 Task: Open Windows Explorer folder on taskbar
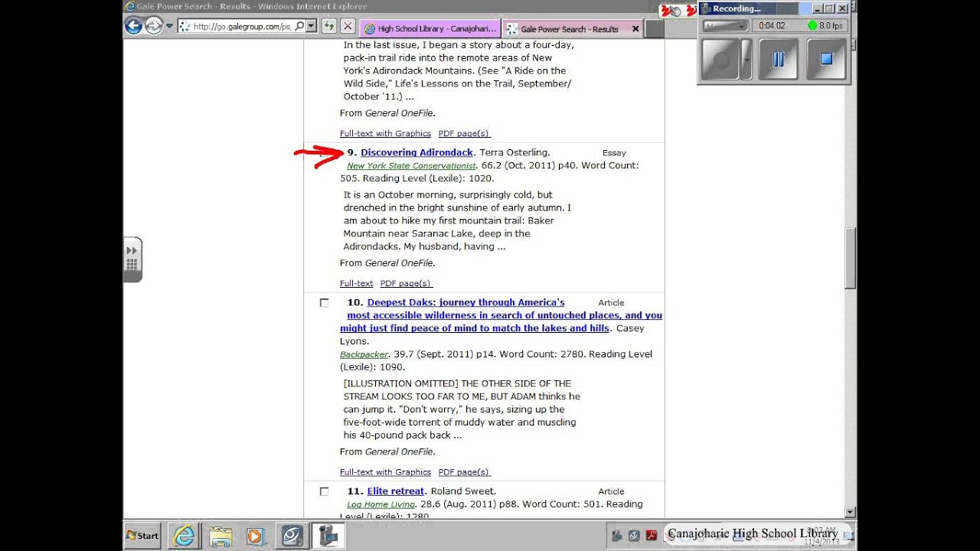pos(220,536)
